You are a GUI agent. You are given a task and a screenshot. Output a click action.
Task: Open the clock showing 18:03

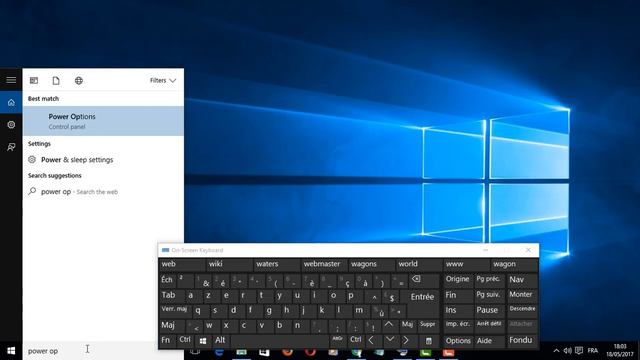point(620,351)
